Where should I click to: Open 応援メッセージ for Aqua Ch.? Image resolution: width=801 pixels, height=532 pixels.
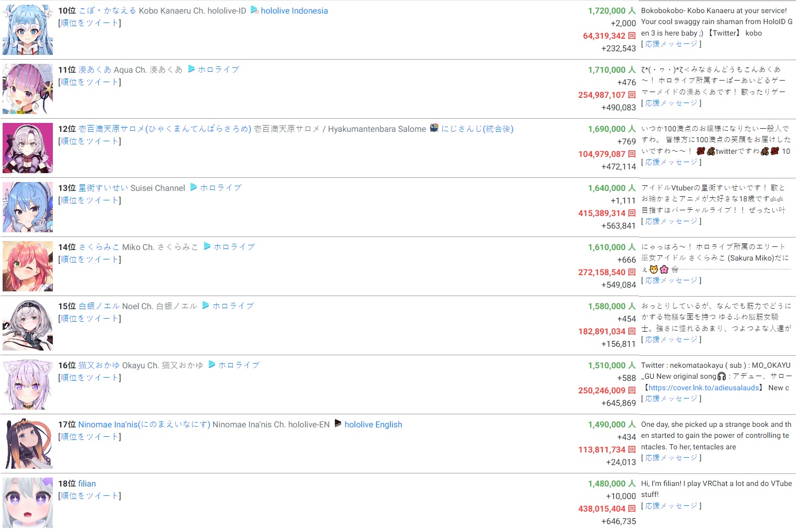pos(671,103)
